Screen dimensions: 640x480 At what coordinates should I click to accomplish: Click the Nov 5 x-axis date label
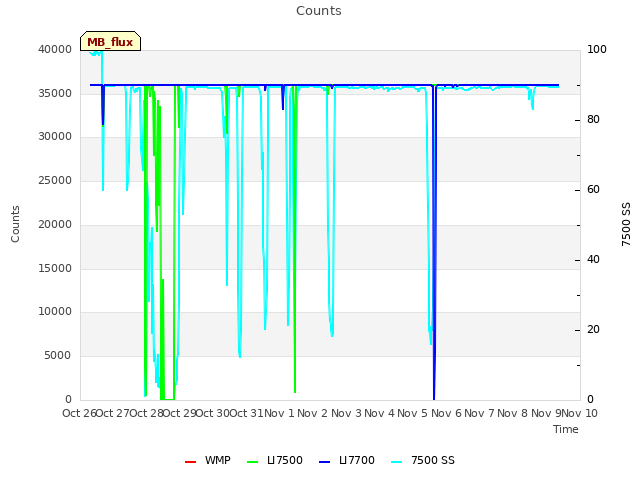pyautogui.click(x=413, y=413)
